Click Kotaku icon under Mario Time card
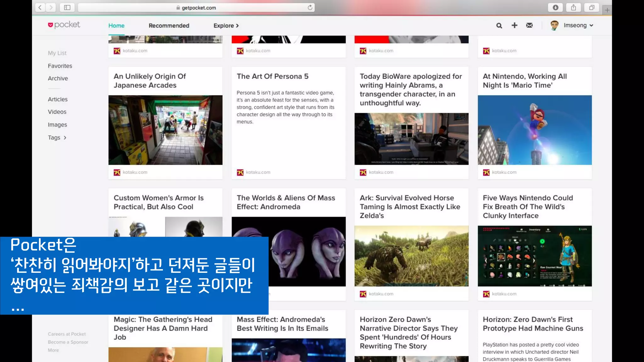 pos(486,173)
